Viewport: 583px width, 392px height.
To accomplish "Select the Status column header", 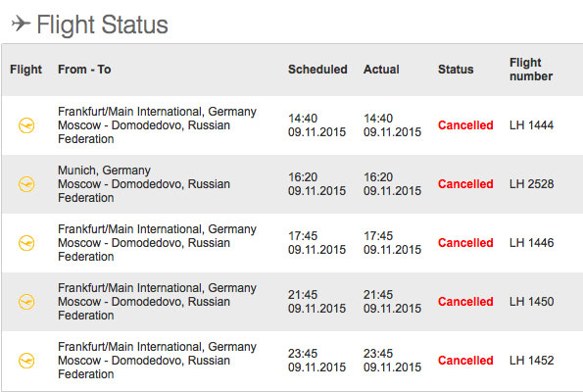I will tap(456, 70).
